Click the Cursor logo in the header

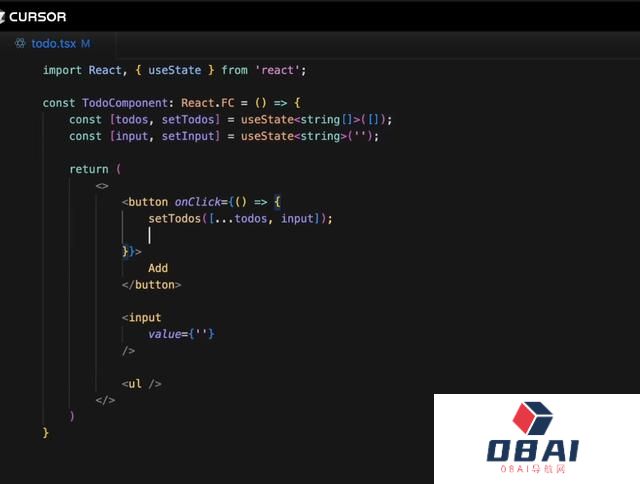click(x=33, y=17)
